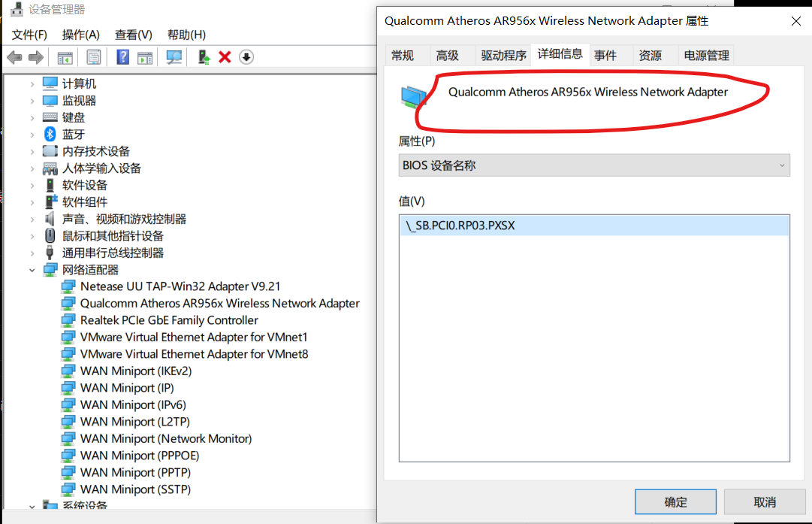Select WAN Miniport (Network Monitor)
This screenshot has width=812, height=524.
click(166, 439)
